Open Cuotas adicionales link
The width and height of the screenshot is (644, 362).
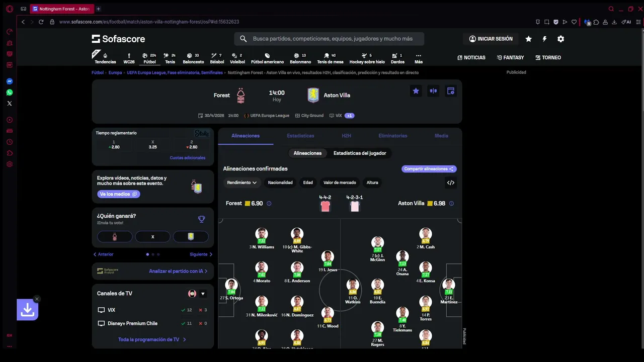pos(188,158)
